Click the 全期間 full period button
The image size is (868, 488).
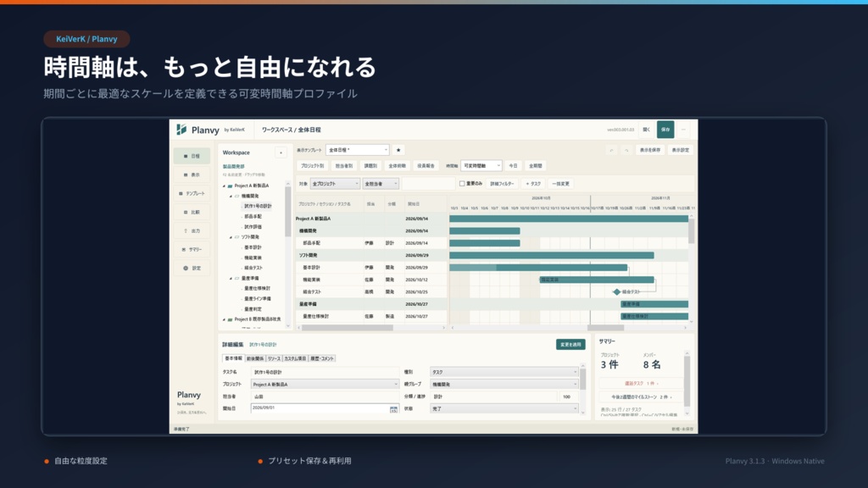[536, 165]
